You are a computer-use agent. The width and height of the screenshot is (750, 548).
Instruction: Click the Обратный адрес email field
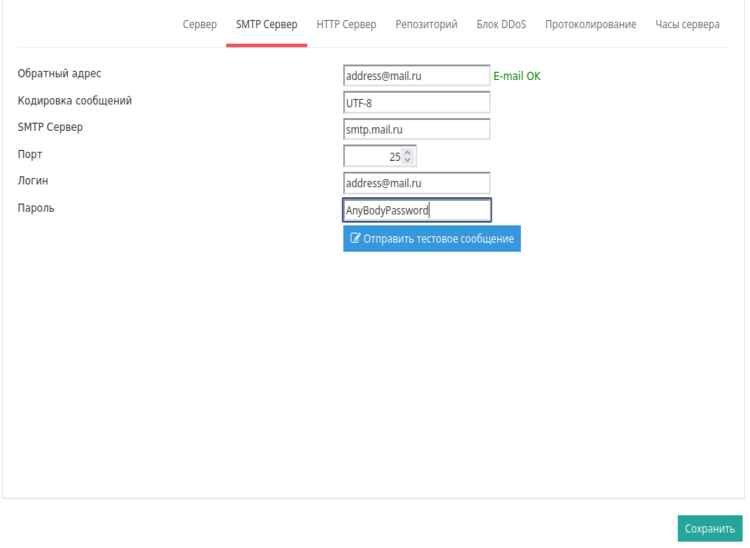point(416,76)
